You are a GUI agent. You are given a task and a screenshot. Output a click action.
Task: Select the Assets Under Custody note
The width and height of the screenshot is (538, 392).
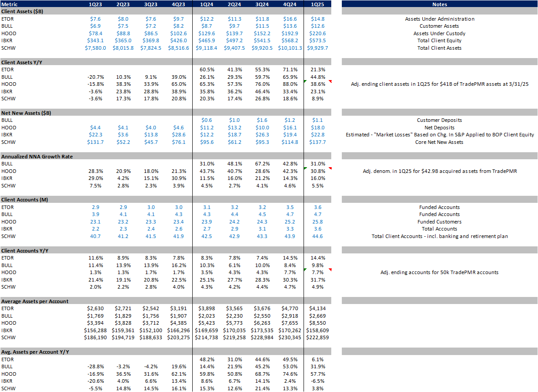tap(439, 33)
